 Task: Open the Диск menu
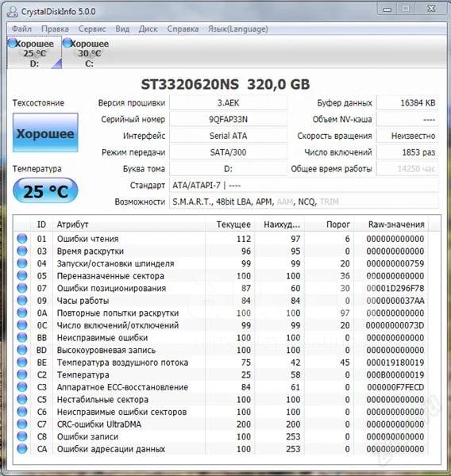[x=148, y=29]
